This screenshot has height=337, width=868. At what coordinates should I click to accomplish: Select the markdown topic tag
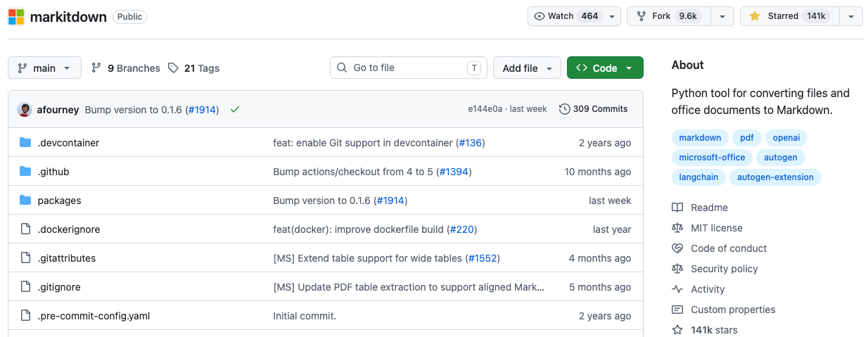tap(700, 137)
